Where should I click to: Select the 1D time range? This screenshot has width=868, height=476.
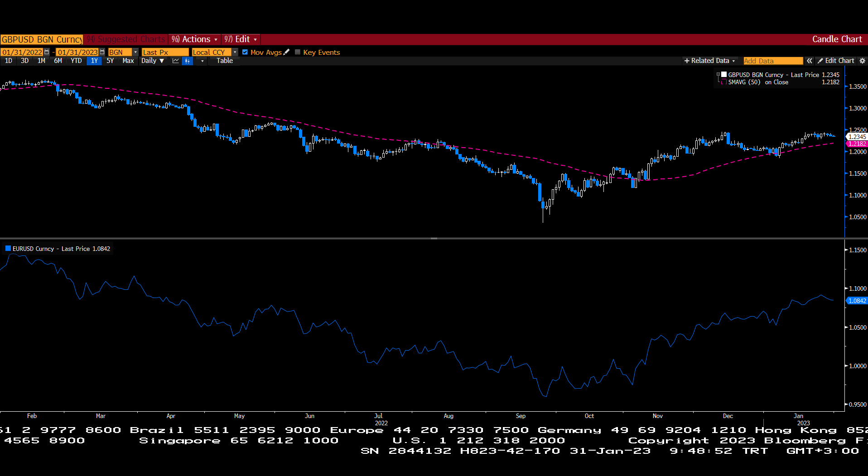pos(9,61)
